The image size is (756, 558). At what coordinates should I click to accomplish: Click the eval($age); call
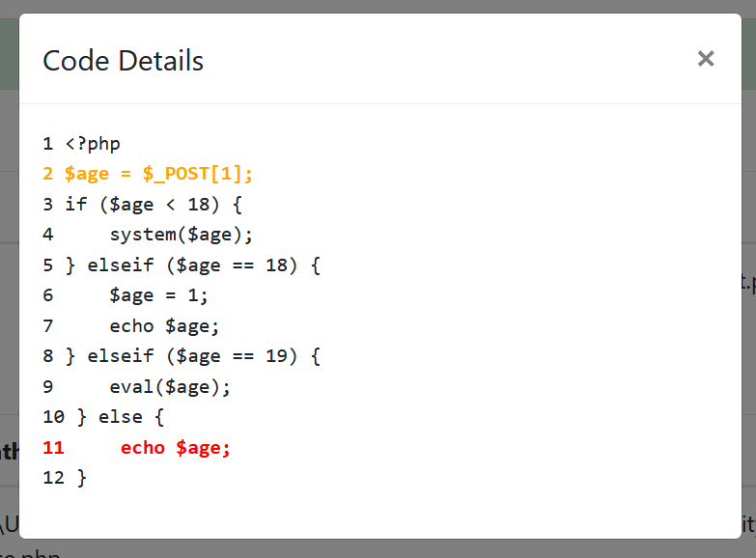(x=170, y=387)
